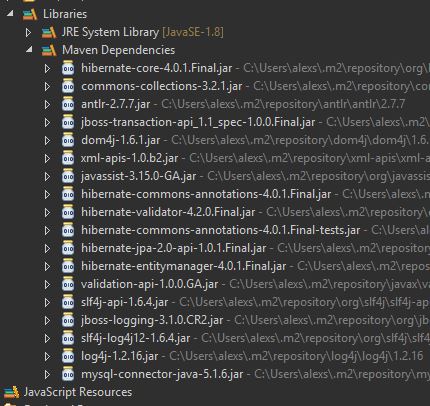The image size is (430, 406).
Task: Select hibernate-entitymanager-4.0.1.Final.jar entry
Action: 184,266
